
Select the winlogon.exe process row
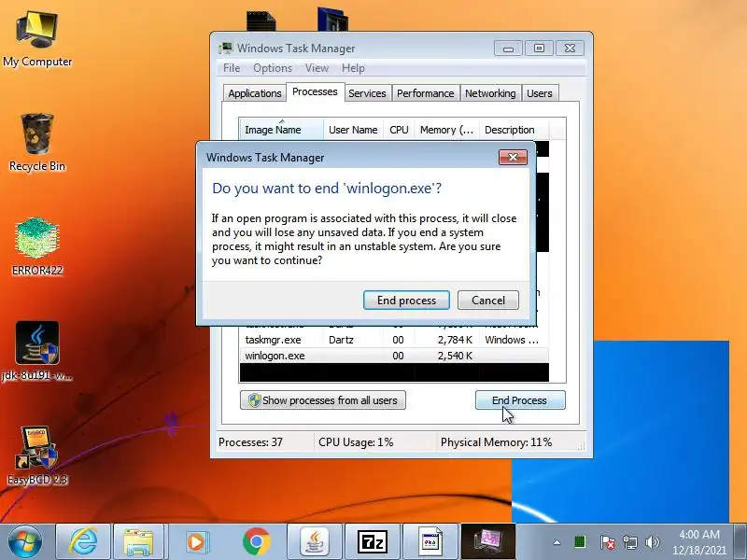pyautogui.click(x=394, y=356)
